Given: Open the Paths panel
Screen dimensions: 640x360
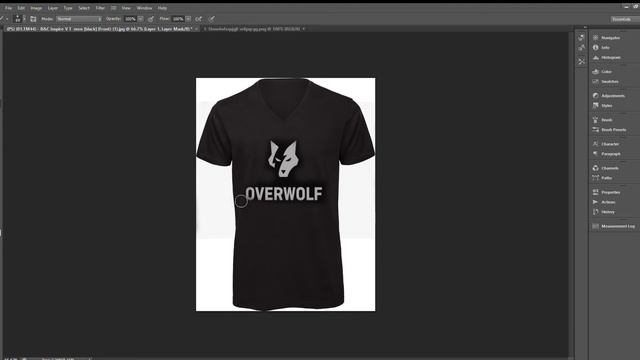Looking at the screenshot, I should tap(602, 178).
